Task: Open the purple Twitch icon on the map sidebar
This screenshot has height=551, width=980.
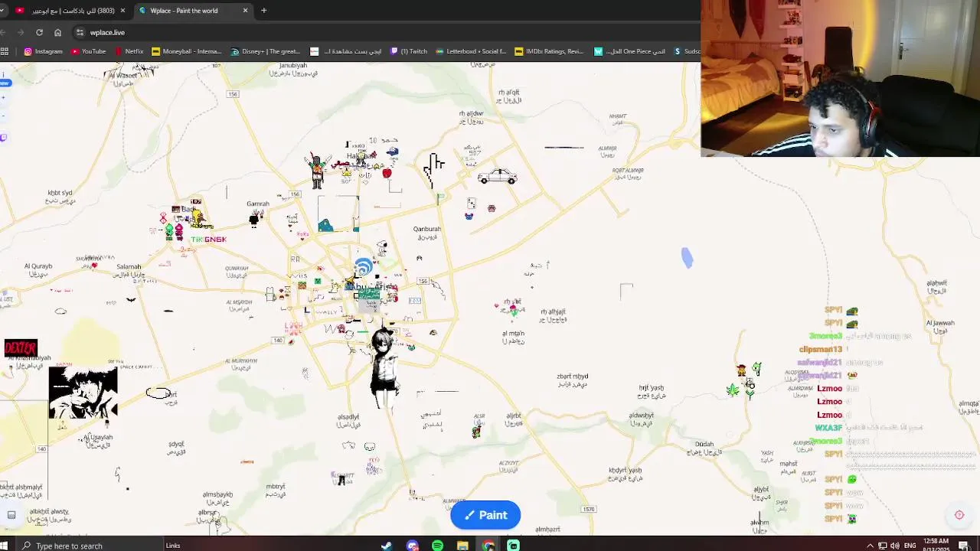Action: point(4,138)
